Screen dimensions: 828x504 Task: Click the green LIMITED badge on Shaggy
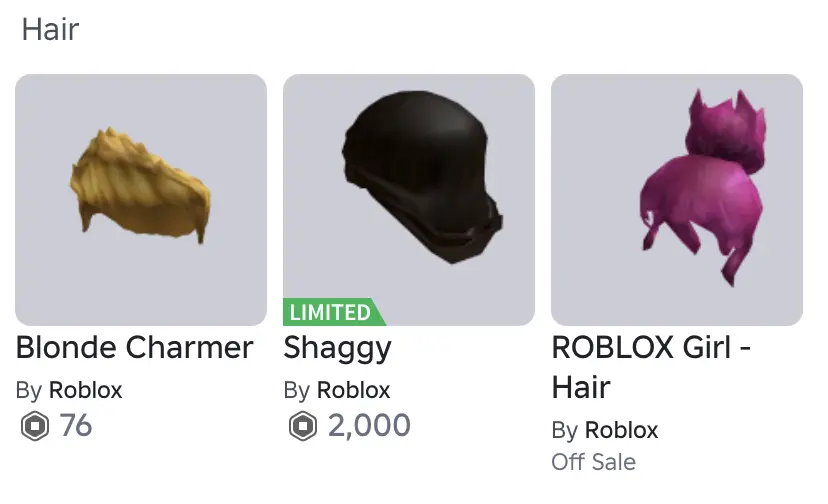(x=331, y=312)
